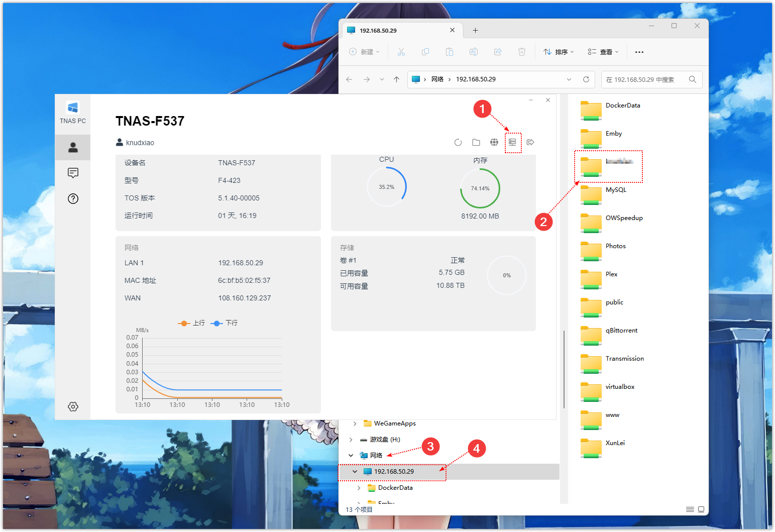Image resolution: width=775 pixels, height=532 pixels.
Task: Expand the WeGameApps tree node
Action: 355,423
